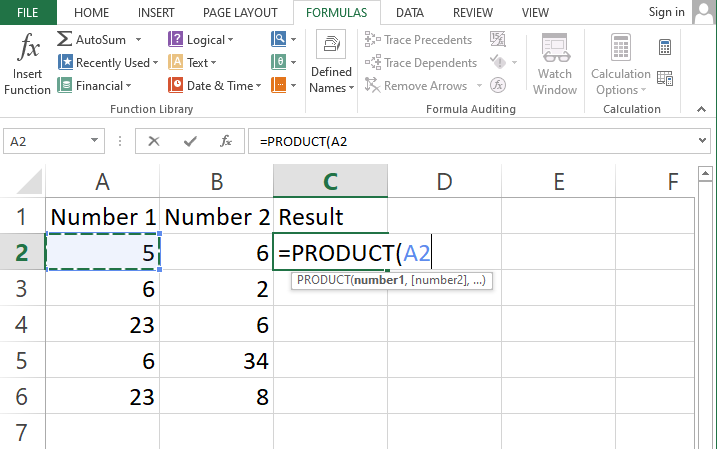Select column D header
Image resolution: width=717 pixels, height=449 pixels.
coord(445,181)
